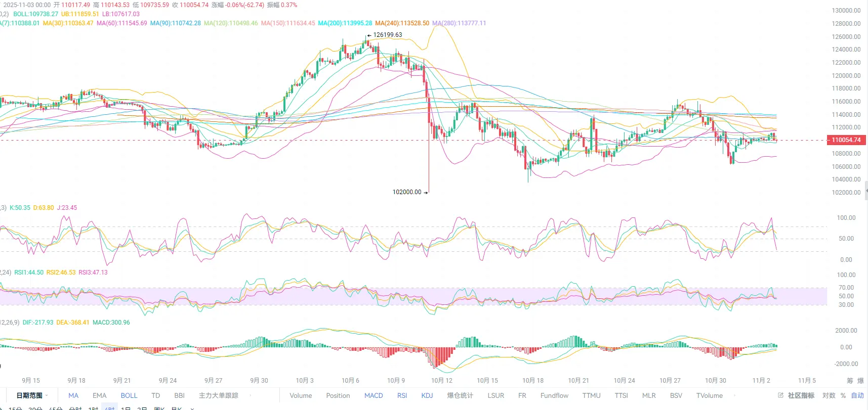868x410 pixels.
Task: Select the TD indicator
Action: pos(156,396)
